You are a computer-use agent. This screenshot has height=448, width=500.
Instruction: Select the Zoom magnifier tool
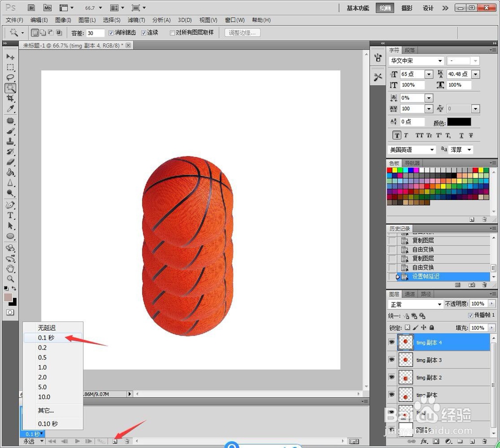point(10,278)
